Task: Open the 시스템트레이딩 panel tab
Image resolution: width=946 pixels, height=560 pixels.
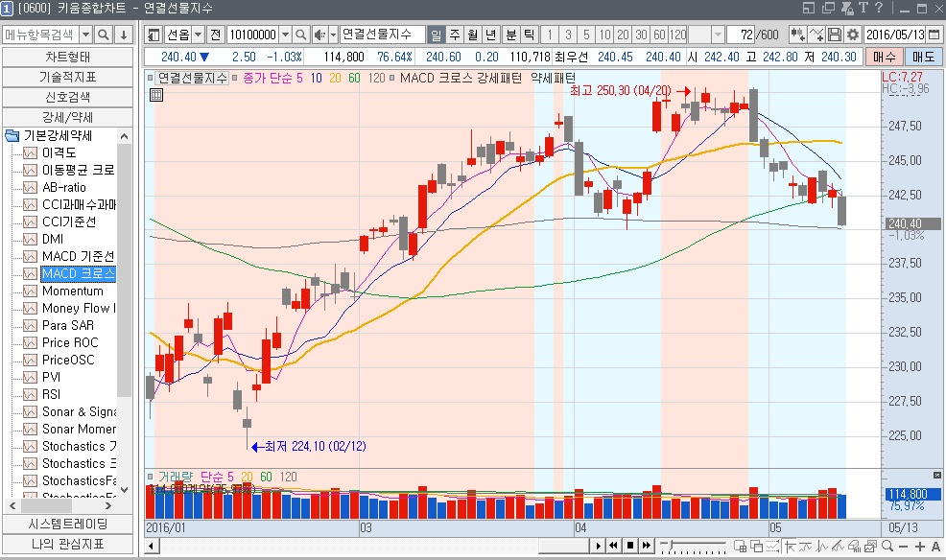Action: click(67, 524)
